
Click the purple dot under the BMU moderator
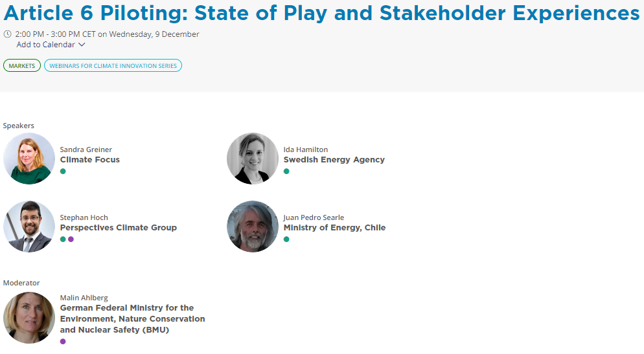coord(63,341)
